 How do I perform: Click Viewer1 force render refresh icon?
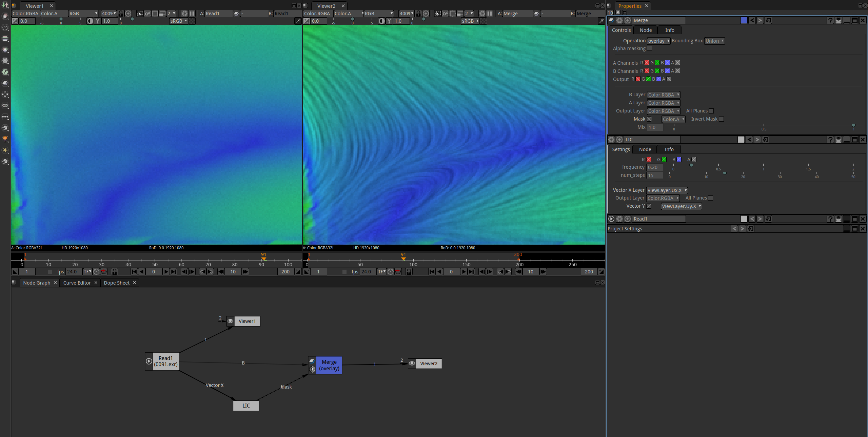coord(184,14)
